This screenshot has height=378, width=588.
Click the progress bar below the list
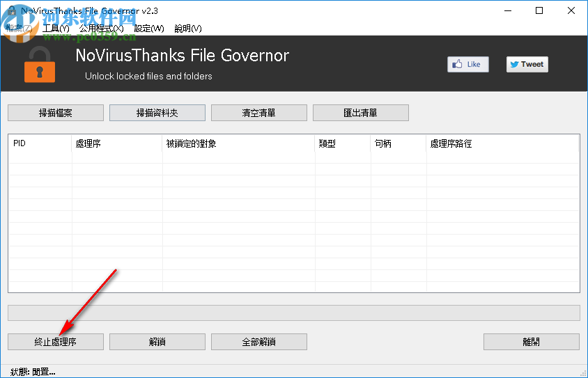tap(293, 313)
